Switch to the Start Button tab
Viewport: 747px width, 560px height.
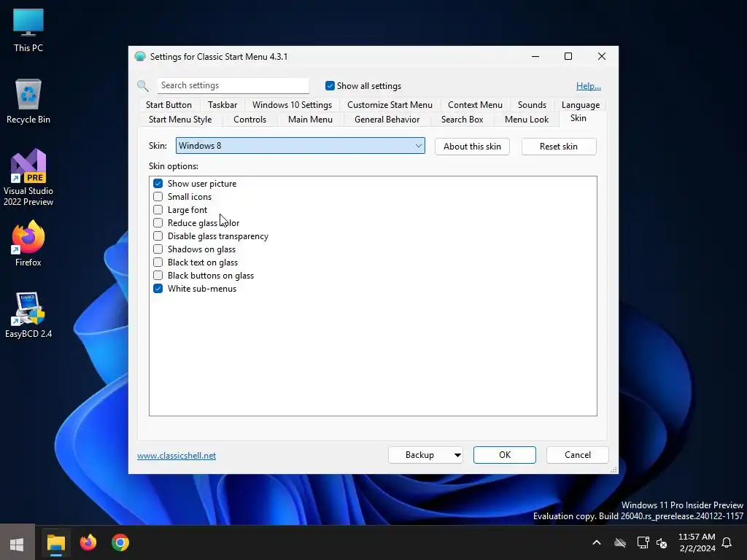169,105
